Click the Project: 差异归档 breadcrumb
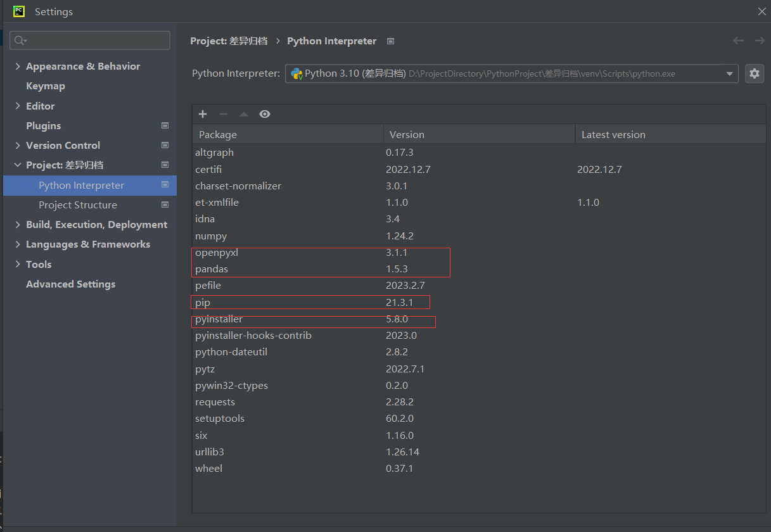 click(x=229, y=41)
